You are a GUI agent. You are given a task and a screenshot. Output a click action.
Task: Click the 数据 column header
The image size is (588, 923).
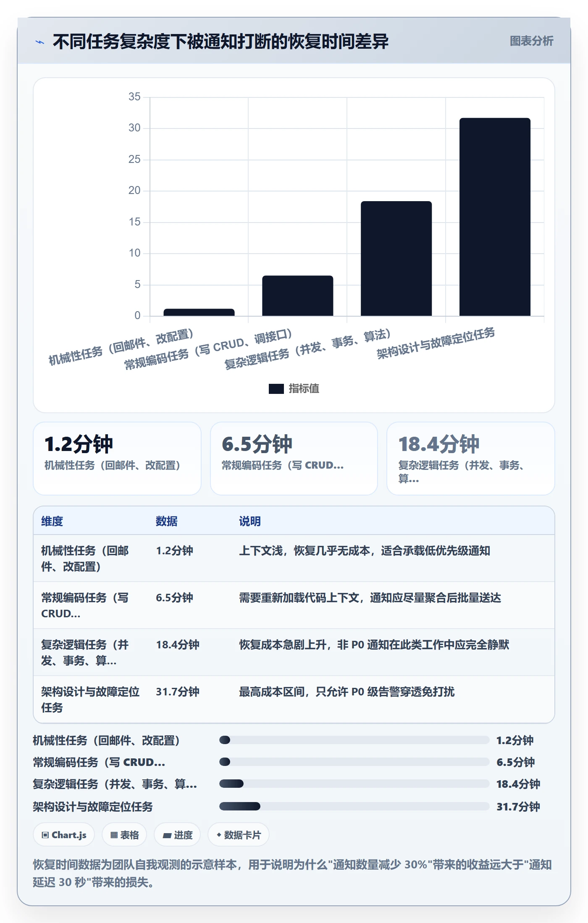click(x=166, y=521)
